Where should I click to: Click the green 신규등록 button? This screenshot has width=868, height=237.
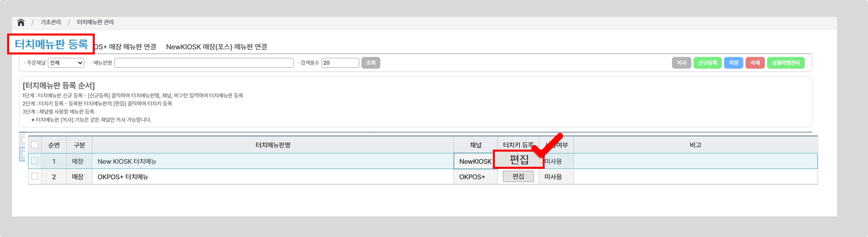pos(707,63)
